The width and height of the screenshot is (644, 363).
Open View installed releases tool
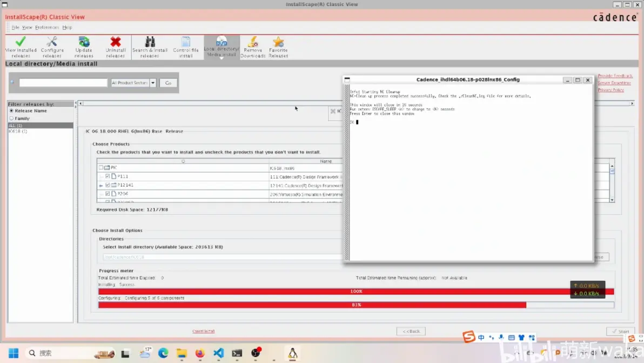pyautogui.click(x=21, y=47)
